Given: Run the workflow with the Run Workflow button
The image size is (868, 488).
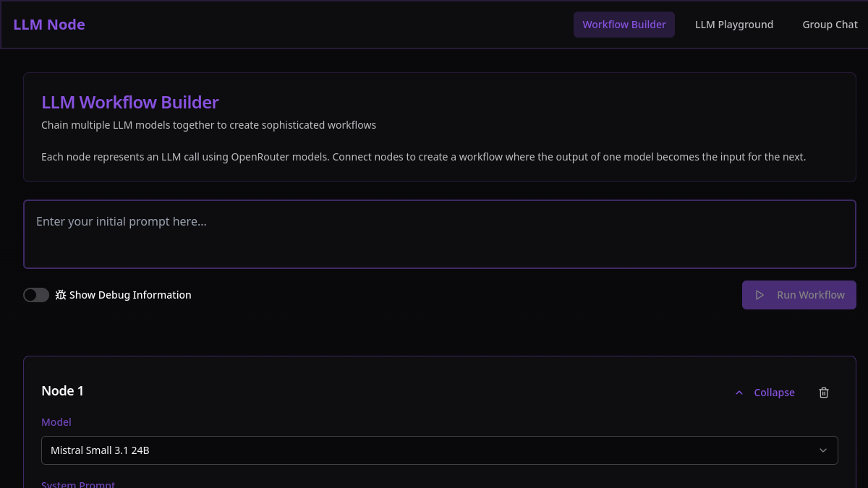Looking at the screenshot, I should (799, 295).
